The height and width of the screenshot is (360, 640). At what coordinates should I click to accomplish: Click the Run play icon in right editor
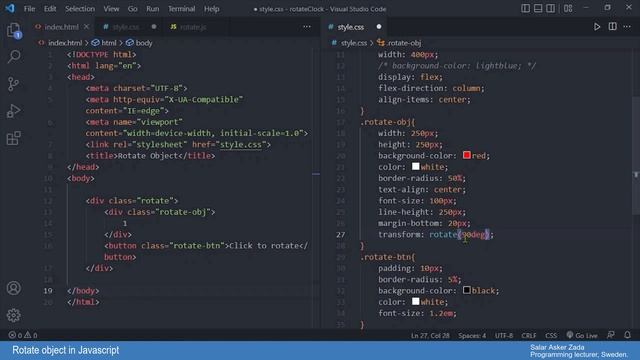pos(597,27)
